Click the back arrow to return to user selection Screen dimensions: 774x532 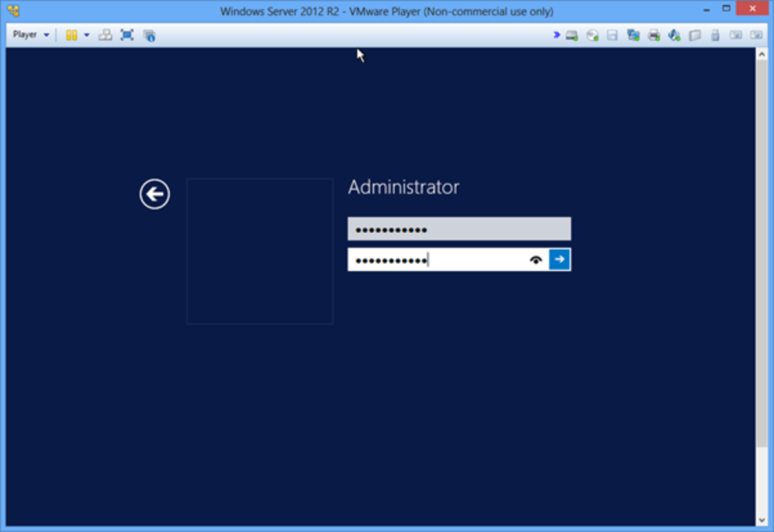click(x=154, y=193)
